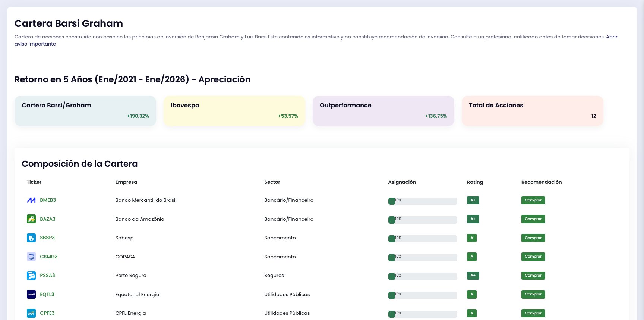Click the BAZA3 company logo icon
644x320 pixels.
[x=31, y=219]
